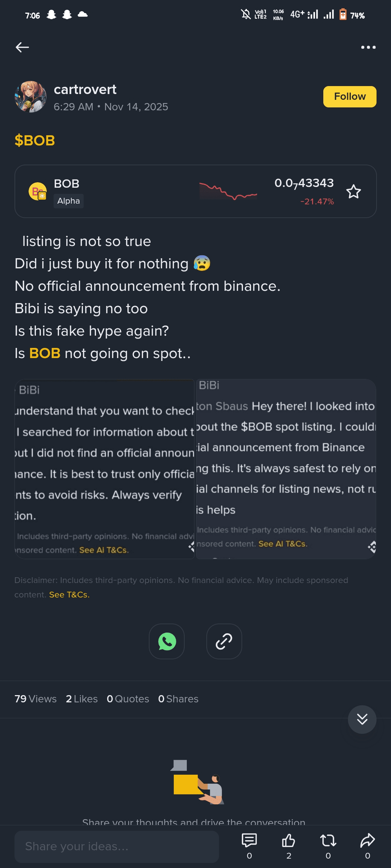Tap the back arrow
This screenshot has width=391, height=868.
(22, 47)
